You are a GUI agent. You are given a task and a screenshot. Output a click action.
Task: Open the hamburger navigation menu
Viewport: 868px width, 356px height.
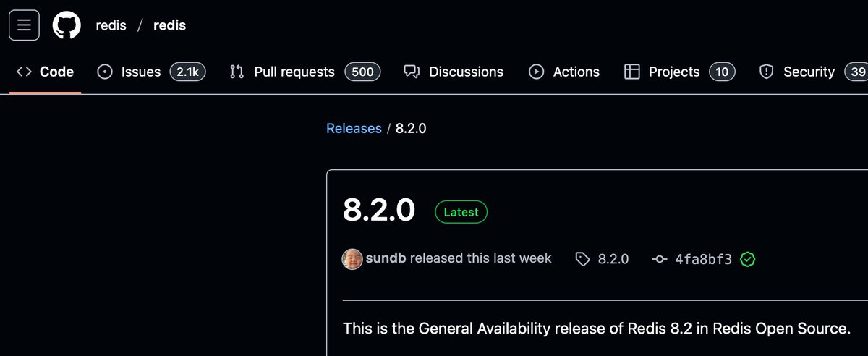[x=24, y=25]
